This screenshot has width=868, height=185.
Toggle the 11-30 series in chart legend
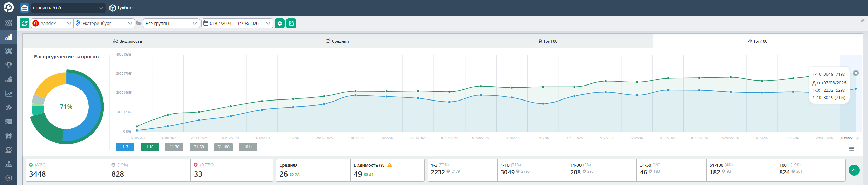click(174, 147)
